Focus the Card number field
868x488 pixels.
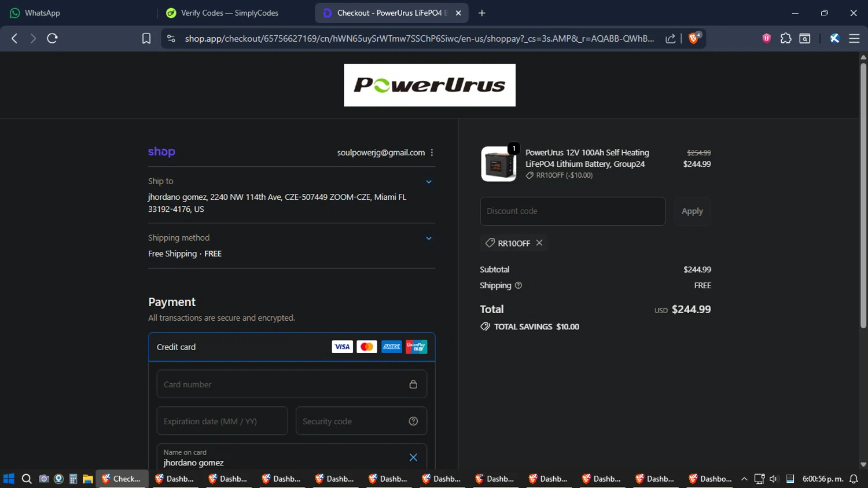(292, 384)
